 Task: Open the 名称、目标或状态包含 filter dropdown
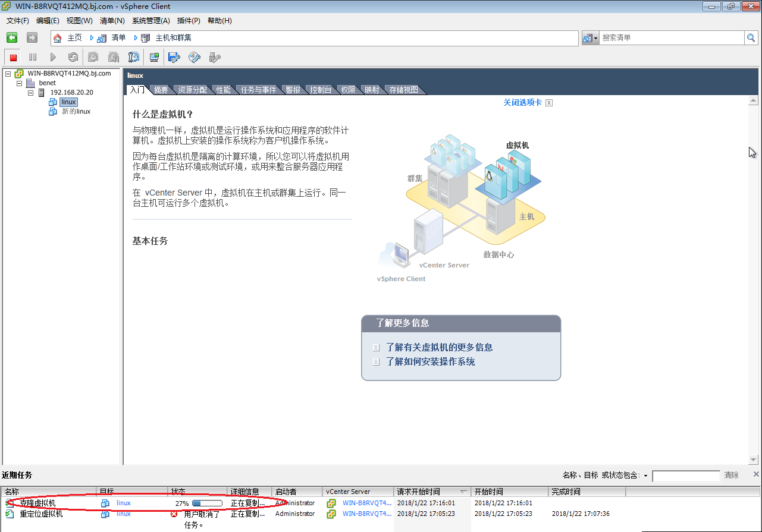pyautogui.click(x=645, y=476)
